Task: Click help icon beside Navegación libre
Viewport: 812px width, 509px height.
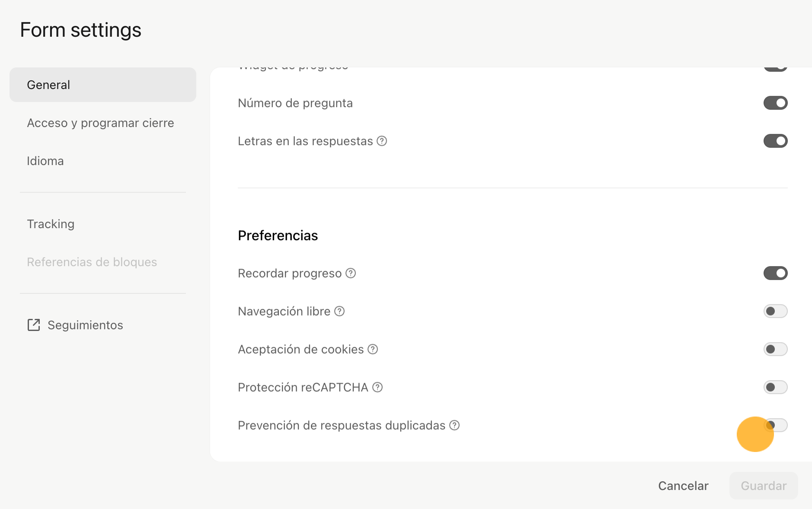Action: (339, 311)
